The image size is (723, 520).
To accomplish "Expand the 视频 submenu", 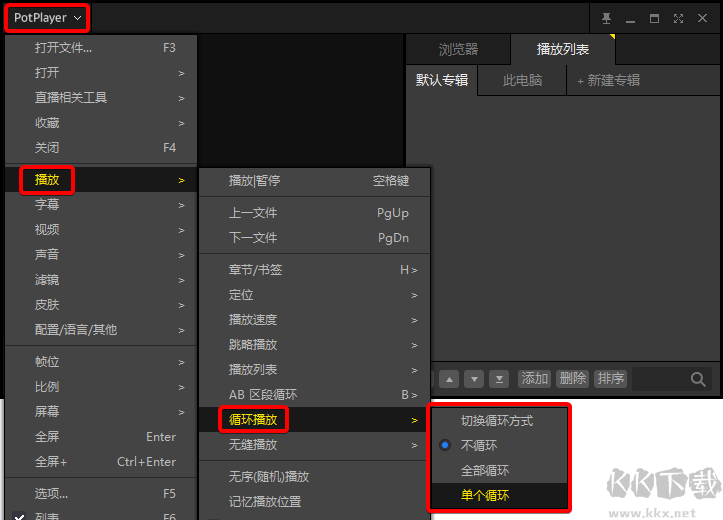I will click(101, 230).
